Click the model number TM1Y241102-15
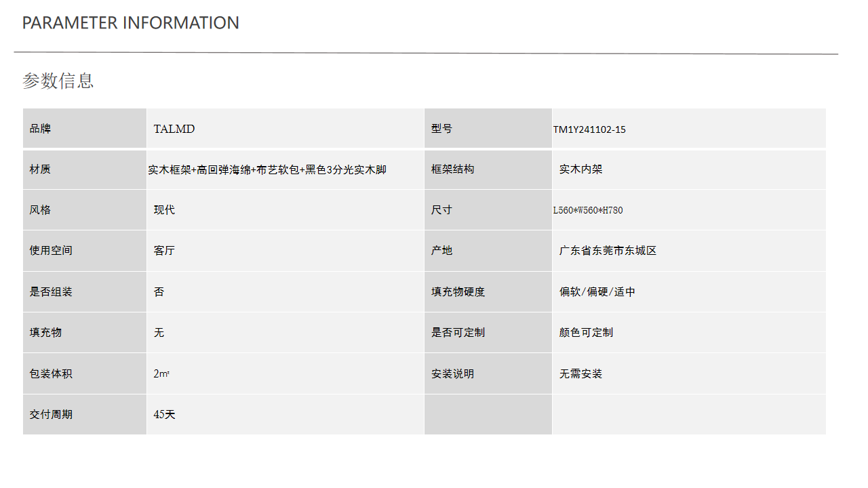The image size is (868, 488). [589, 129]
